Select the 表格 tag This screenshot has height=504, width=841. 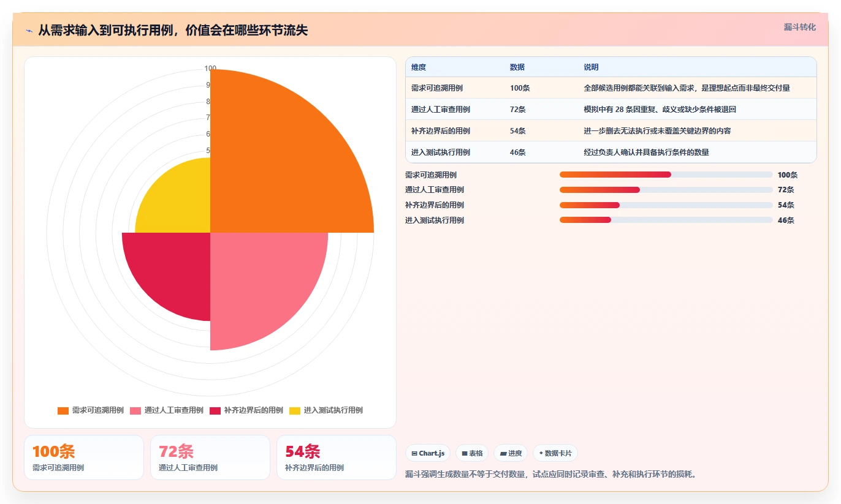coord(472,453)
